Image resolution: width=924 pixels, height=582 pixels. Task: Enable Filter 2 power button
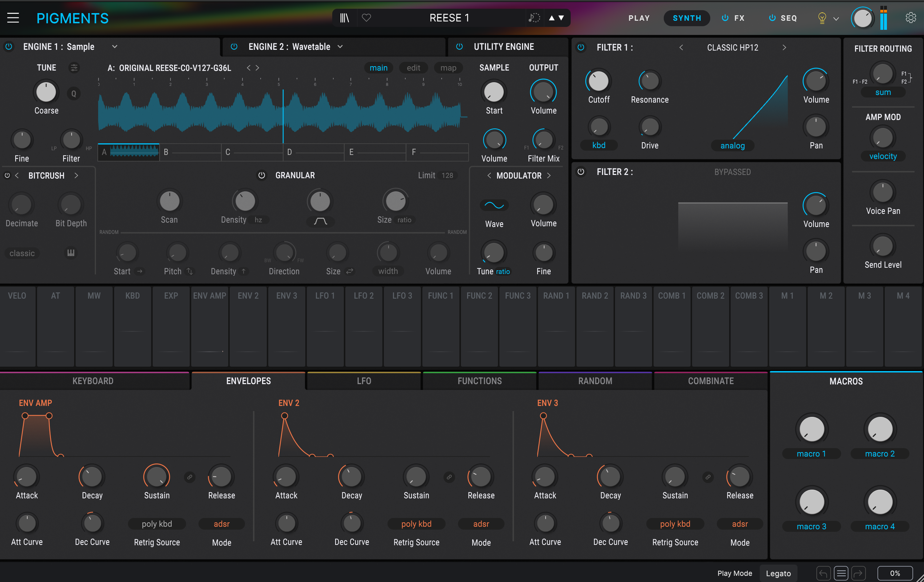point(581,172)
